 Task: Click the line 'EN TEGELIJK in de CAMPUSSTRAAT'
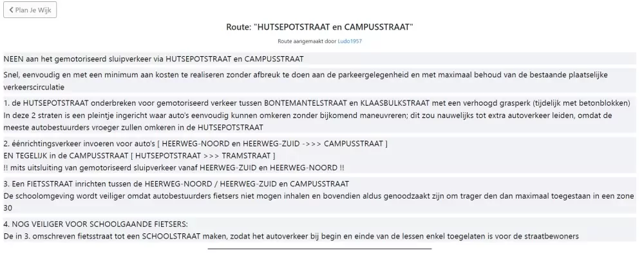pos(139,156)
